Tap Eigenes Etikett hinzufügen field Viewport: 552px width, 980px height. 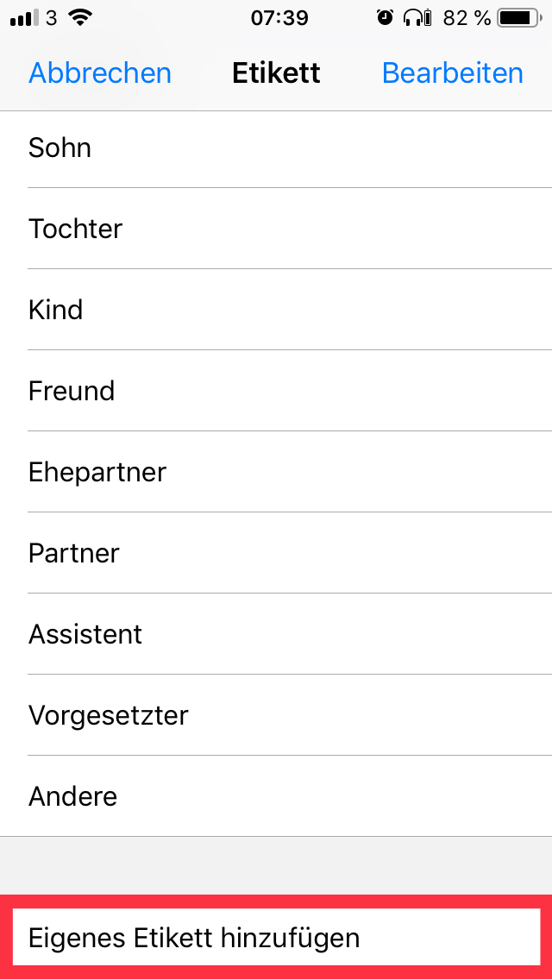276,938
